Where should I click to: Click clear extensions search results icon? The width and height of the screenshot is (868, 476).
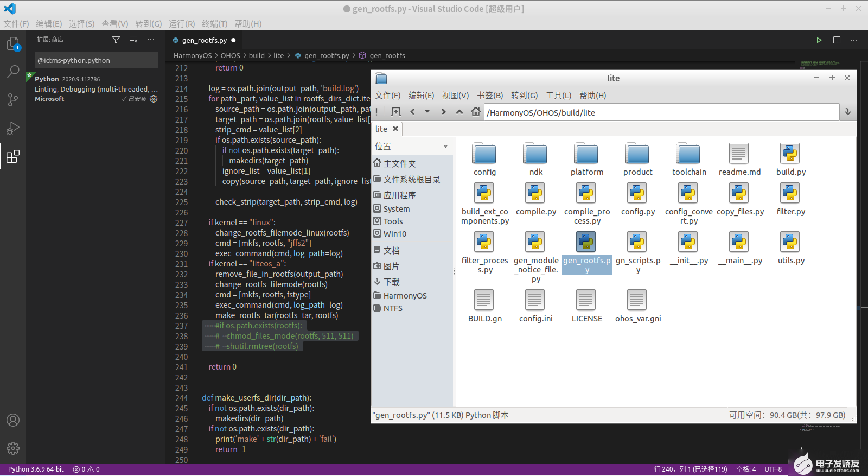tap(133, 40)
